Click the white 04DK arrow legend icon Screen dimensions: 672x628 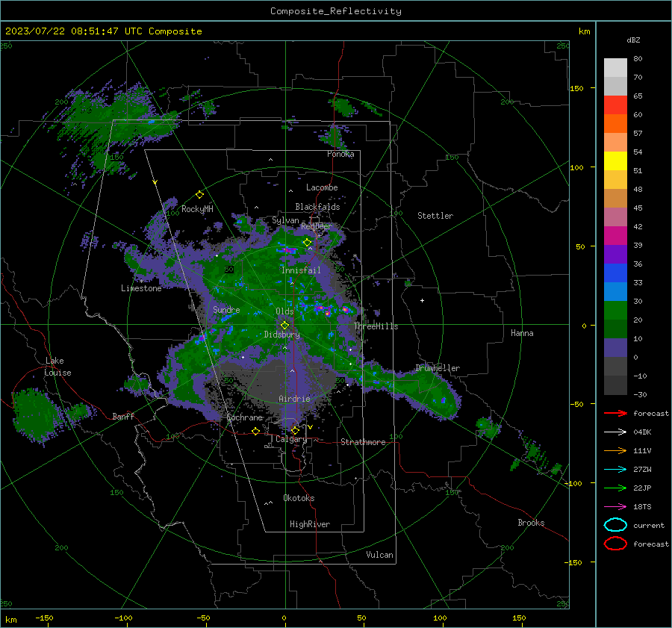pyautogui.click(x=615, y=432)
